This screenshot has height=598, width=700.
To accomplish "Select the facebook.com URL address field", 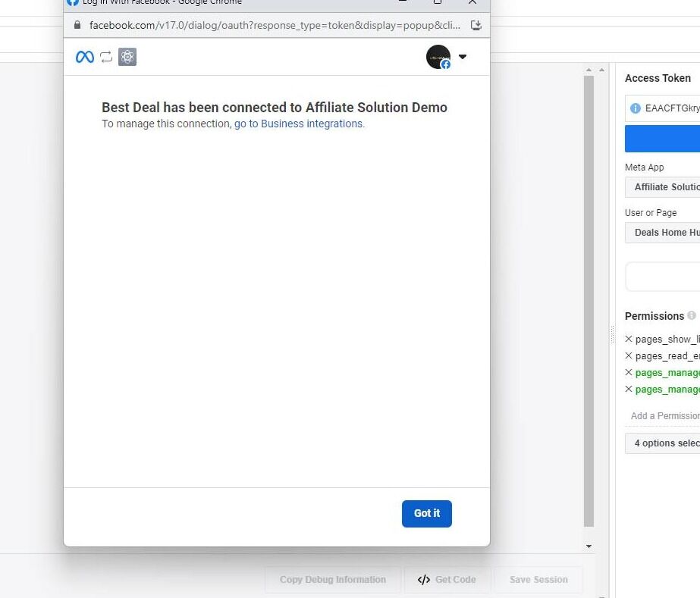I will [275, 25].
